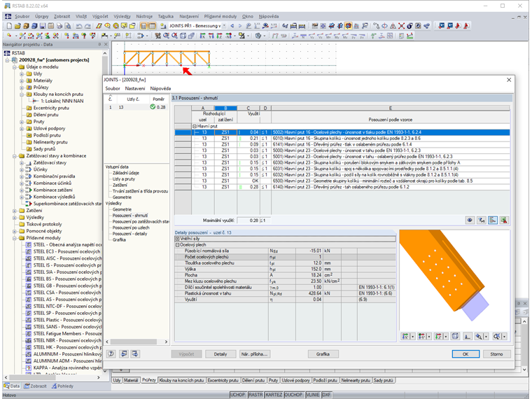The width and height of the screenshot is (532, 399).
Task: Click the New file icon in main toolbar
Action: [x=9, y=26]
